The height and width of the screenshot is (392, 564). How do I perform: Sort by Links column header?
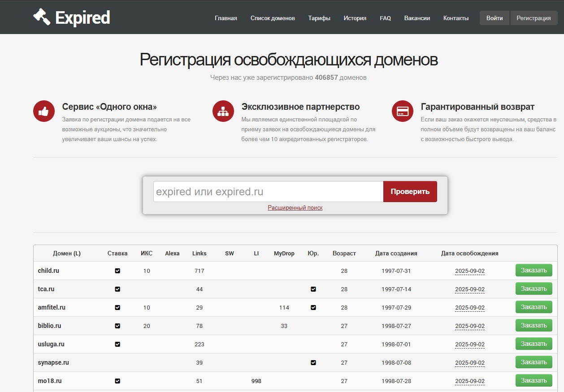[200, 254]
